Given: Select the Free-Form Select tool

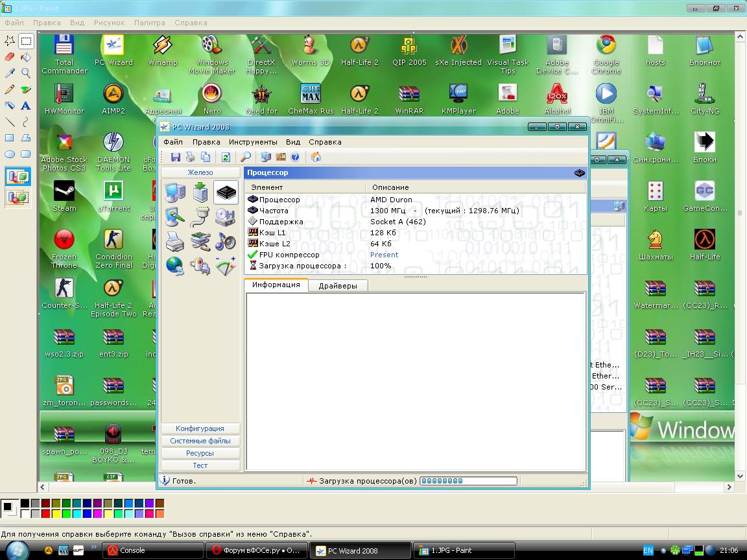Looking at the screenshot, I should coord(10,41).
